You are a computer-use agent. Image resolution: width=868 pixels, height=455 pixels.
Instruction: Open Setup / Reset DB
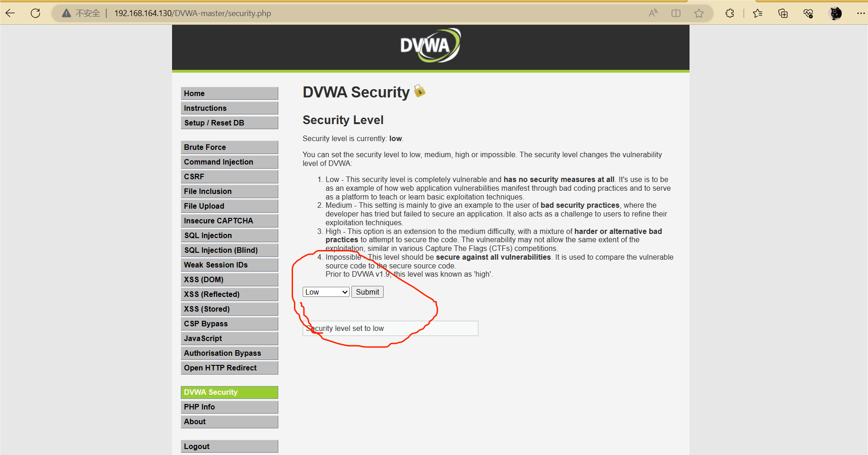[230, 123]
